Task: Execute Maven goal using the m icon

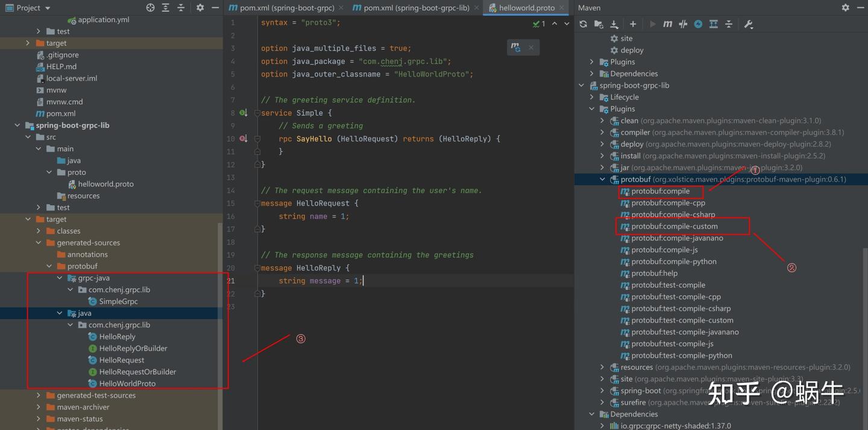Action: pos(667,24)
